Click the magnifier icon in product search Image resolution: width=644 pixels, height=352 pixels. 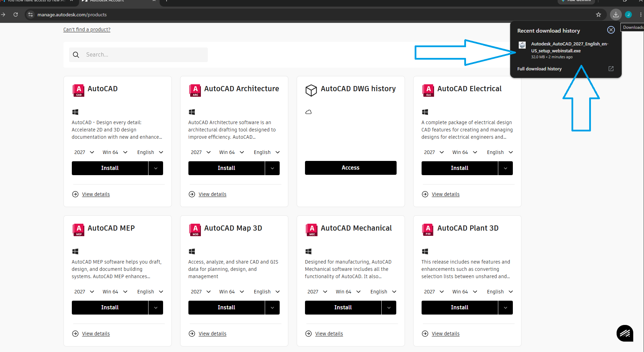pos(76,55)
